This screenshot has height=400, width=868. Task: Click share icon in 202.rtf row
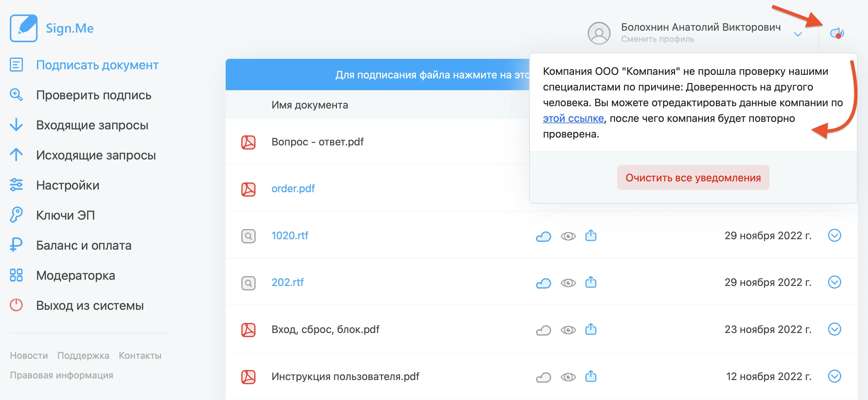591,282
